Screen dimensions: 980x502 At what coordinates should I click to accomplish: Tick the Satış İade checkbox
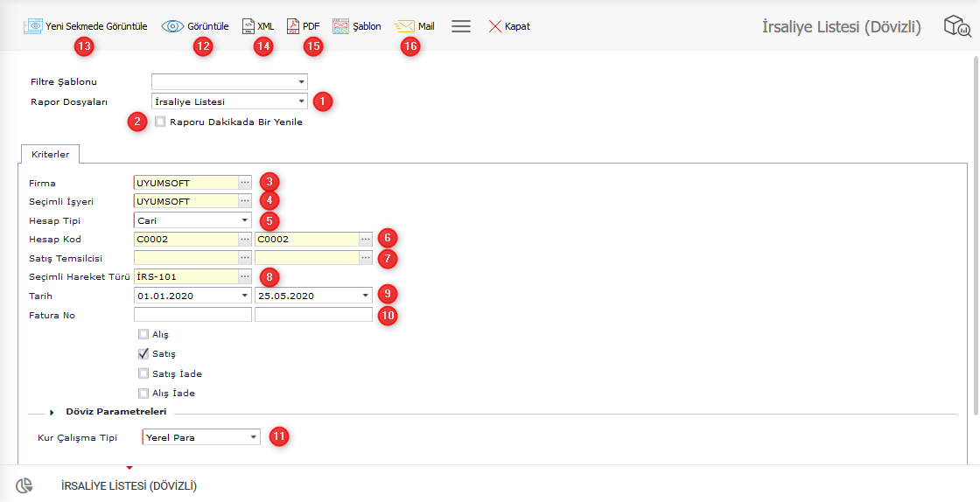143,373
